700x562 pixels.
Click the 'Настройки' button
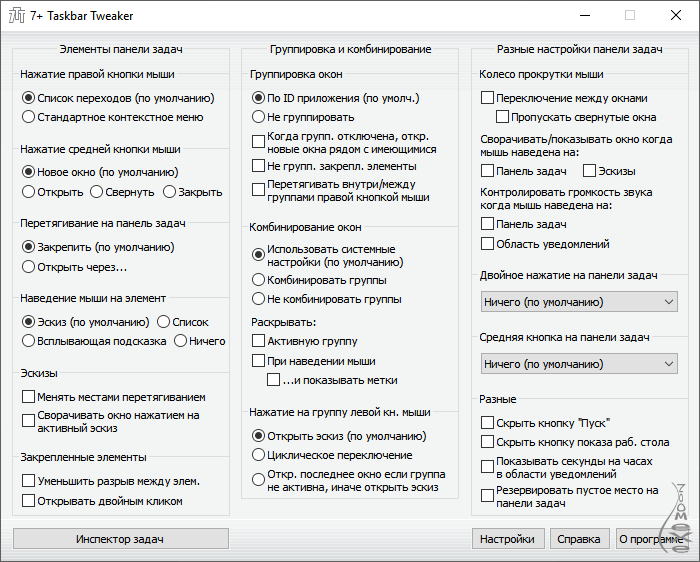pyautogui.click(x=508, y=539)
